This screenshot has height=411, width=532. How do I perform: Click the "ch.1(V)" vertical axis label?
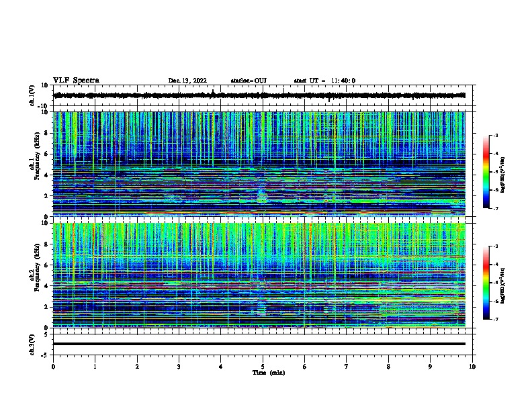coord(32,95)
